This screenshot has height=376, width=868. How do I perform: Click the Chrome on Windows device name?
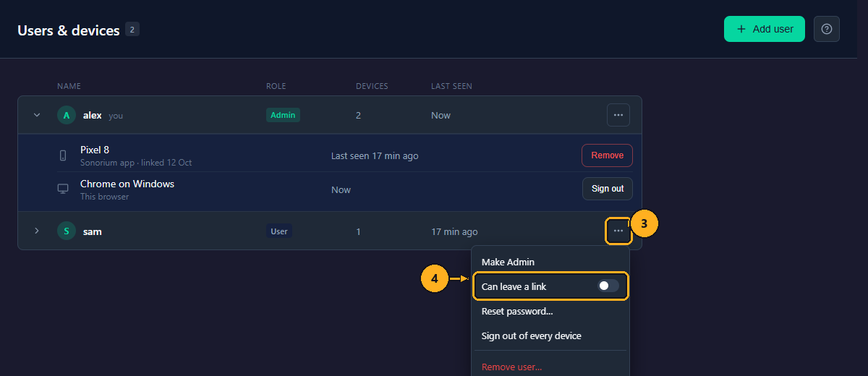click(x=127, y=184)
